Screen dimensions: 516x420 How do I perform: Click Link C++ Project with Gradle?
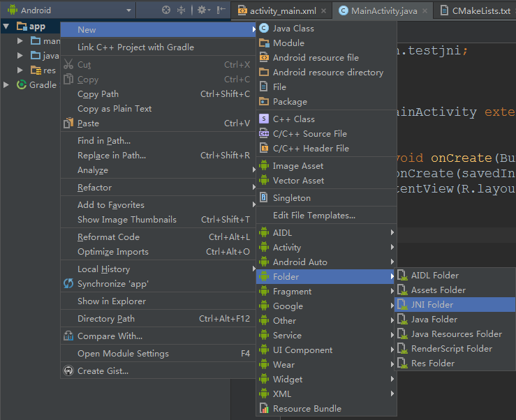pos(135,47)
